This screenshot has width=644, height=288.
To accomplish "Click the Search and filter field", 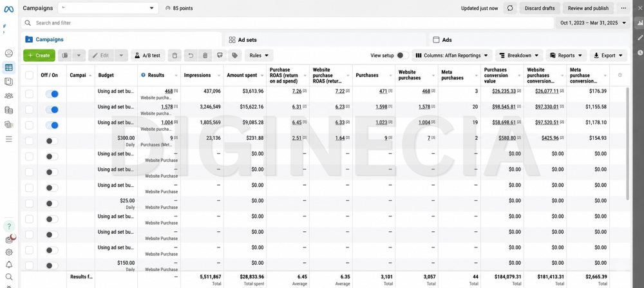I will tap(287, 23).
